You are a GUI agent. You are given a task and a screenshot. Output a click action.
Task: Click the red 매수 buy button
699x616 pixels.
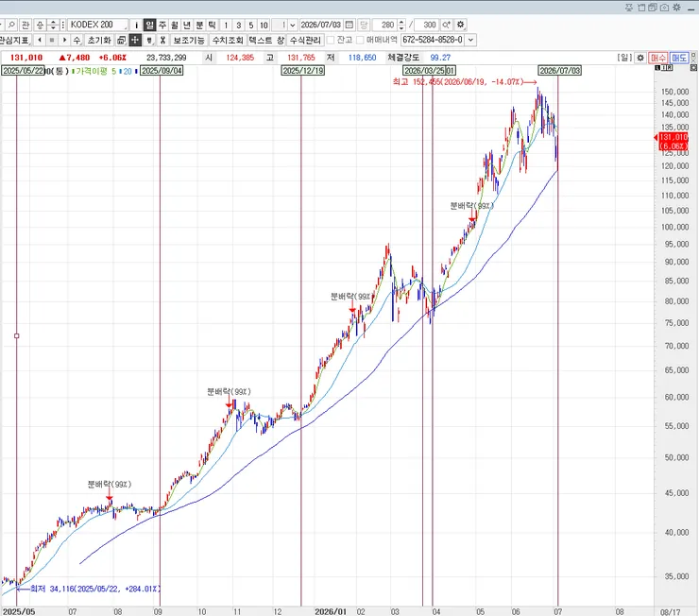tap(657, 58)
